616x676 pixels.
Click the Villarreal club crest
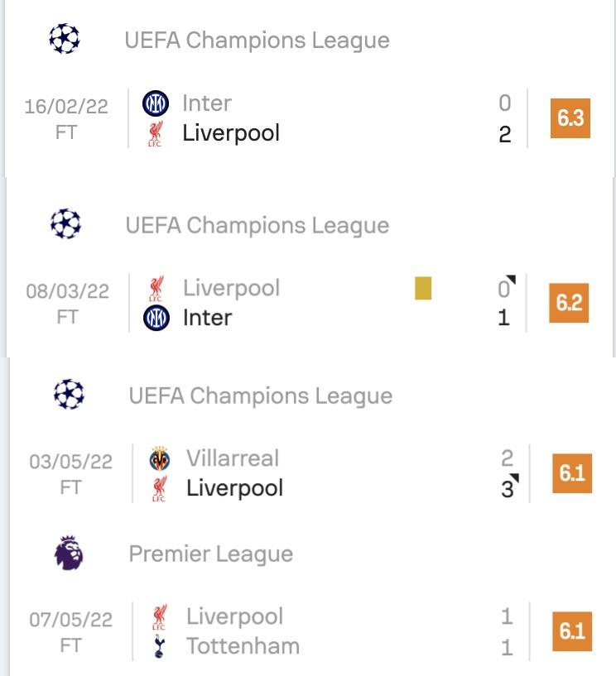(159, 458)
